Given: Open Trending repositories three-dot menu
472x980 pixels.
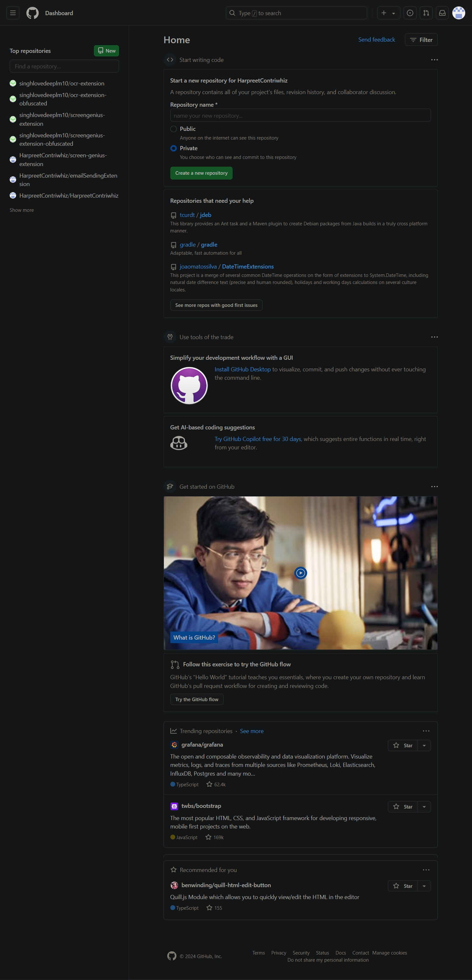Looking at the screenshot, I should tap(426, 731).
